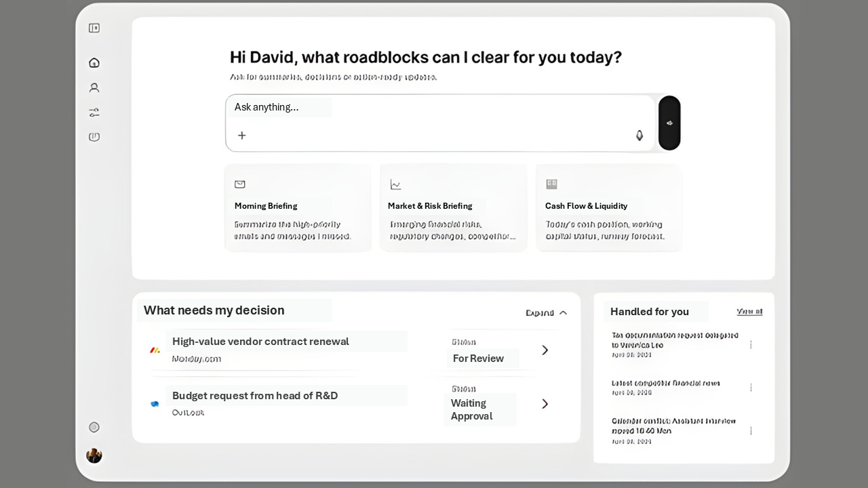This screenshot has height=488, width=868.
Task: Open the fourth sidebar icon below sliders
Action: click(x=94, y=137)
